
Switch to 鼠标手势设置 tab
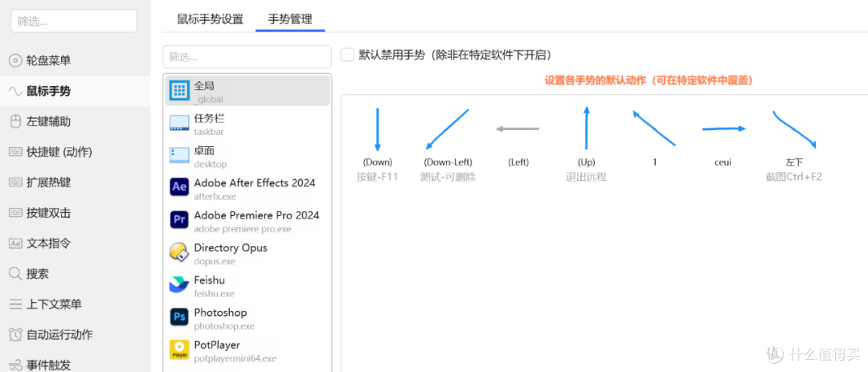coord(211,19)
